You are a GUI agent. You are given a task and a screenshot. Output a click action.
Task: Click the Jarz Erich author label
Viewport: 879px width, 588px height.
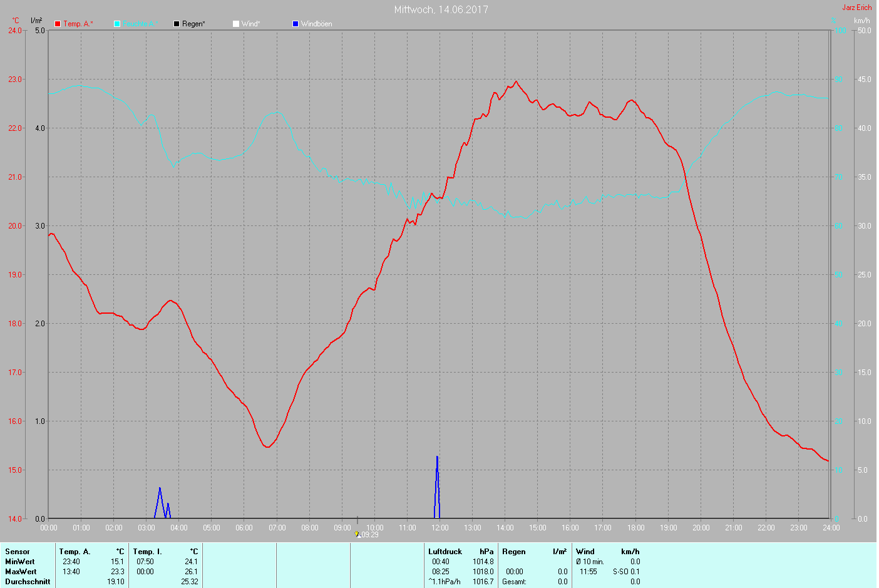pos(856,8)
